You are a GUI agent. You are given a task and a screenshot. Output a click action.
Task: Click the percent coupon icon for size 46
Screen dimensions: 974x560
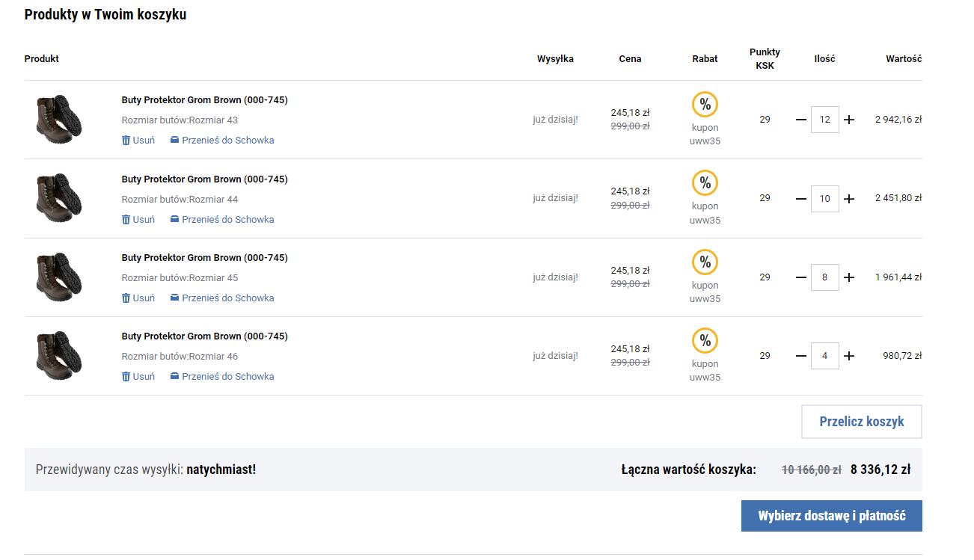(x=705, y=341)
